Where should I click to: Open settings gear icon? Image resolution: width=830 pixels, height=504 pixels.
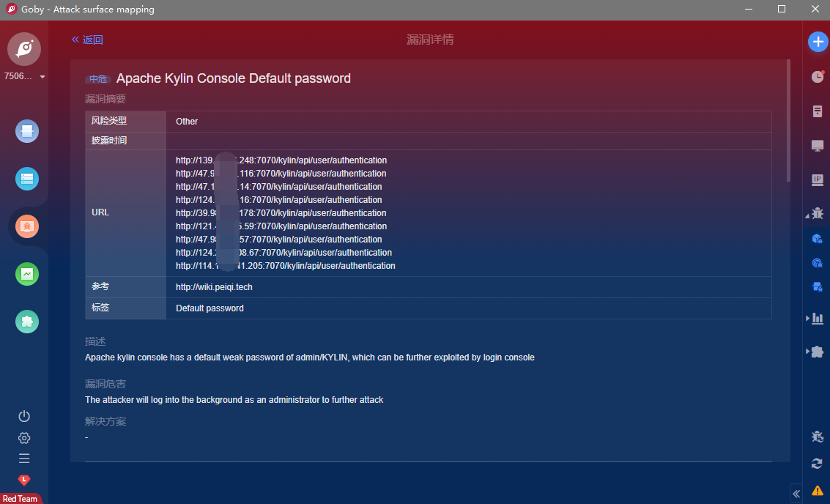coord(24,438)
